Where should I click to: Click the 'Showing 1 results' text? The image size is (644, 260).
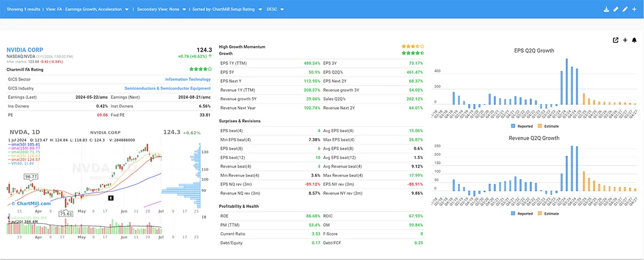click(x=24, y=9)
